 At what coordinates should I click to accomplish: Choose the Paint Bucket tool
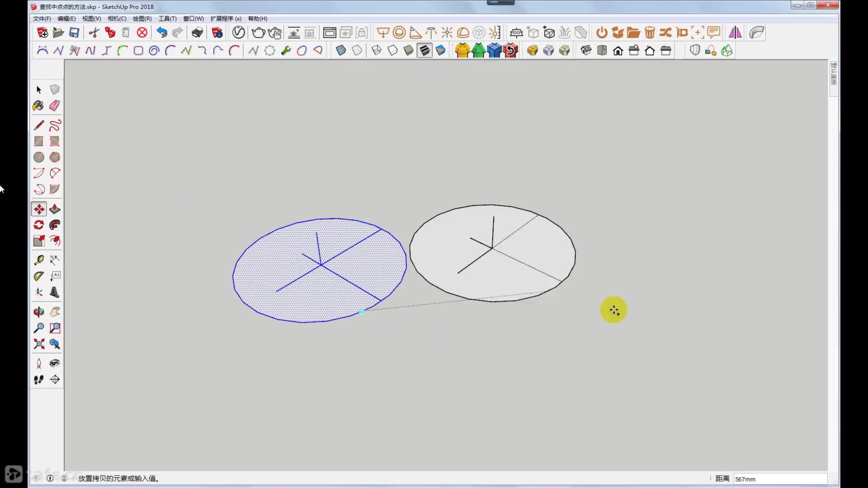[38, 106]
